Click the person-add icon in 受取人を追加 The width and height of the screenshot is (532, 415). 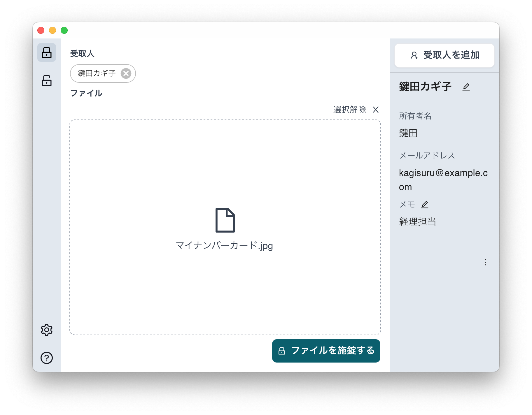[414, 55]
